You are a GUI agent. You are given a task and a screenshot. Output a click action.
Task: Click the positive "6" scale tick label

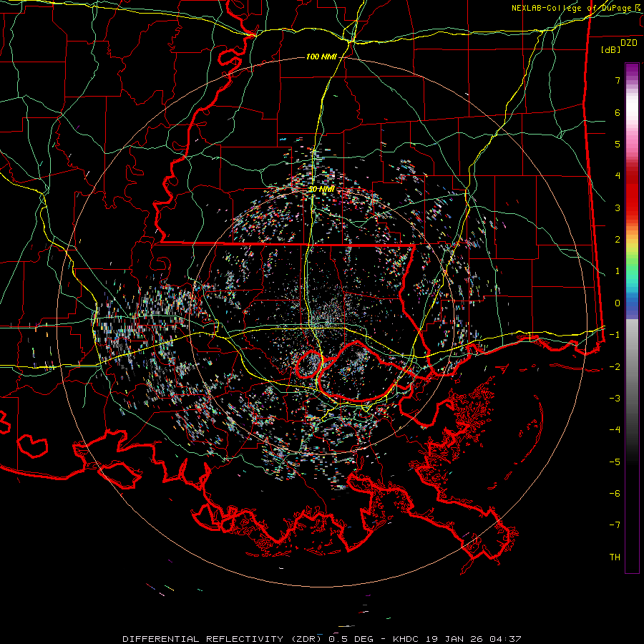[618, 112]
